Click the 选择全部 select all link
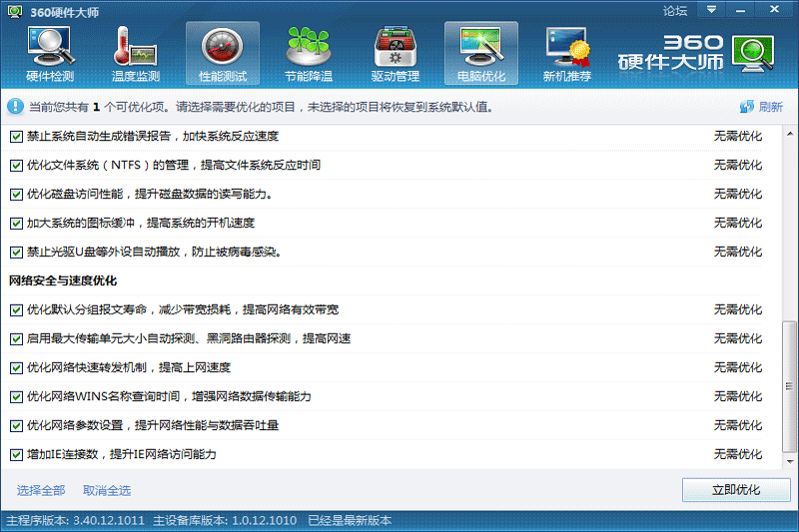The width and height of the screenshot is (799, 532). pos(41,490)
